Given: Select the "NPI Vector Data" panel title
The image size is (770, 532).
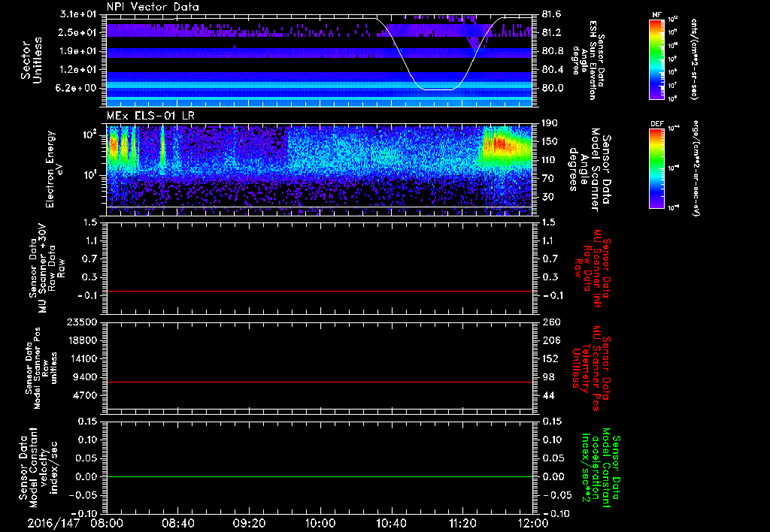Looking at the screenshot, I should coord(153,7).
